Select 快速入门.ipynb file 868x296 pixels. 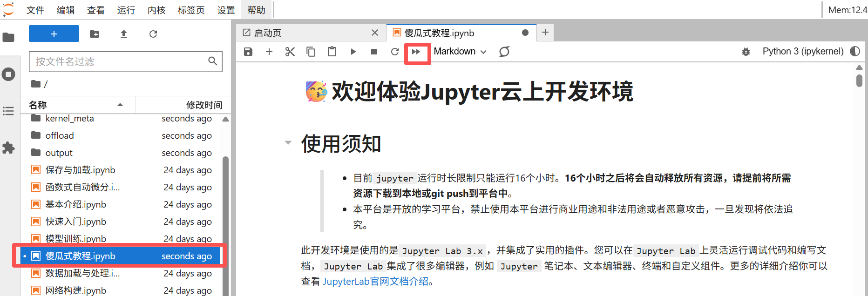click(121, 222)
